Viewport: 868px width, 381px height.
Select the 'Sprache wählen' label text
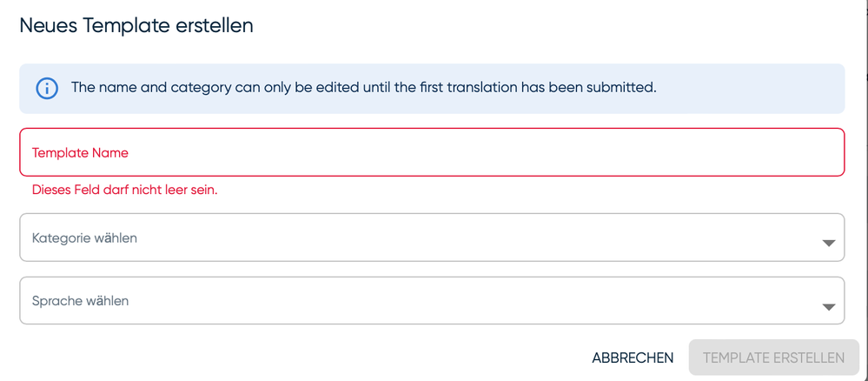coord(80,301)
